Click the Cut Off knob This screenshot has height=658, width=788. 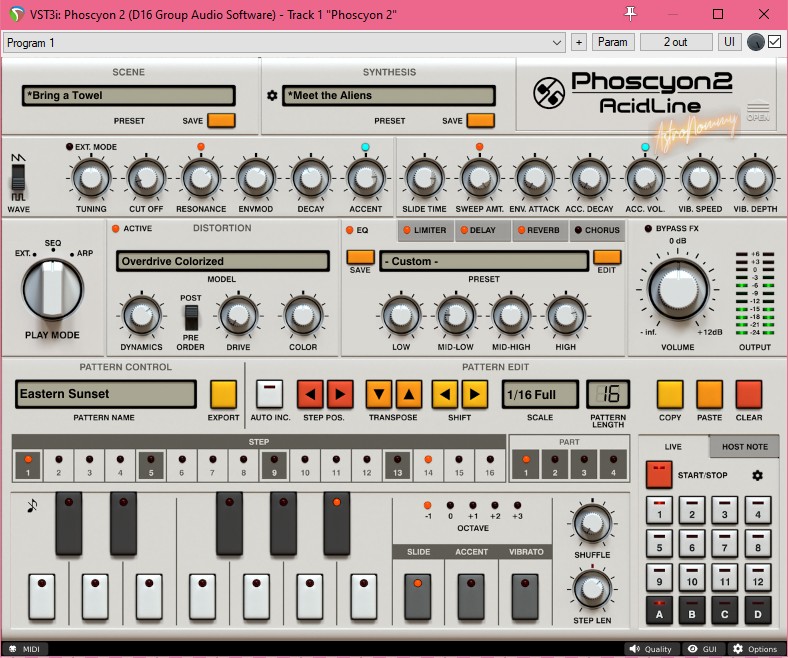coord(146,178)
